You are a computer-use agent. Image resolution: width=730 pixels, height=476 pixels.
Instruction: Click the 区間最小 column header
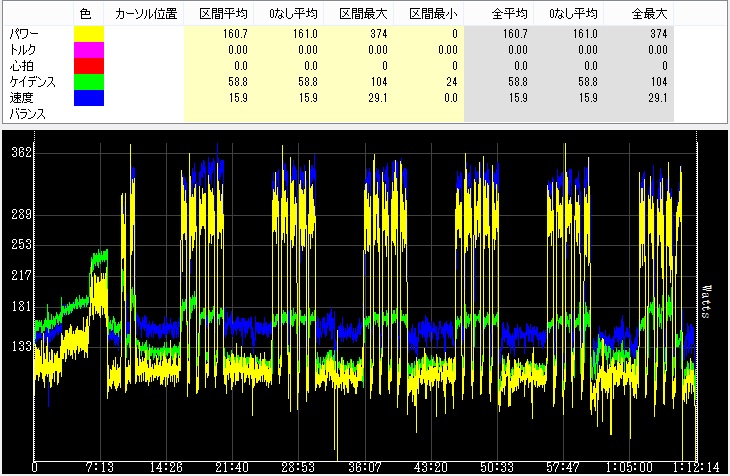point(433,14)
